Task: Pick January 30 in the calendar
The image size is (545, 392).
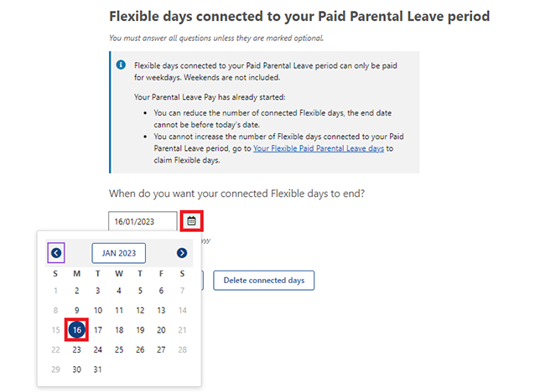Action: pos(77,369)
